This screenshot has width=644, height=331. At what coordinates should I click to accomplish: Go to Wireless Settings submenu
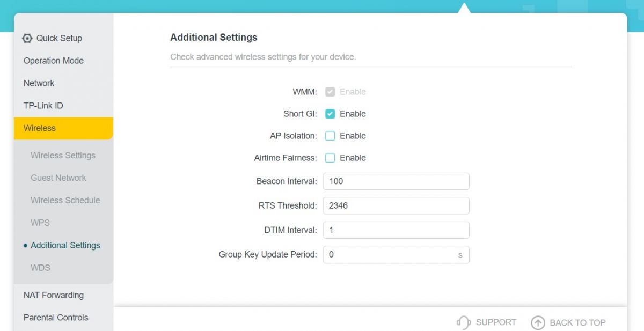click(63, 156)
